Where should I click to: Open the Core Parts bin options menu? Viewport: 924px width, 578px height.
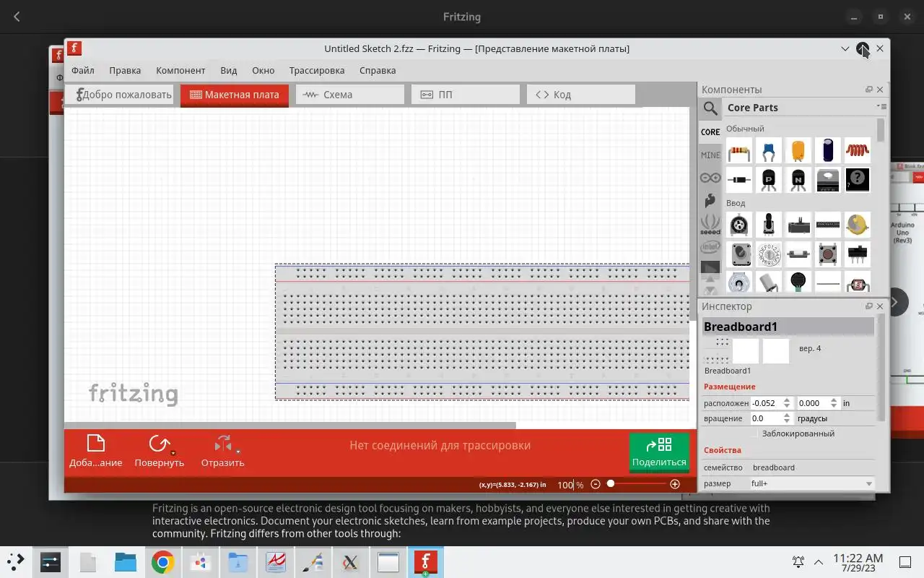coord(881,107)
